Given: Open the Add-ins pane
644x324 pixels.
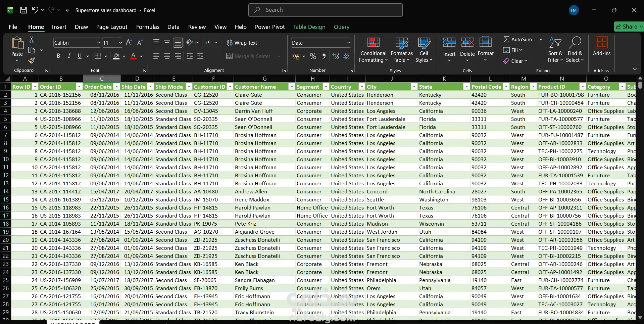Looking at the screenshot, I should click(602, 46).
